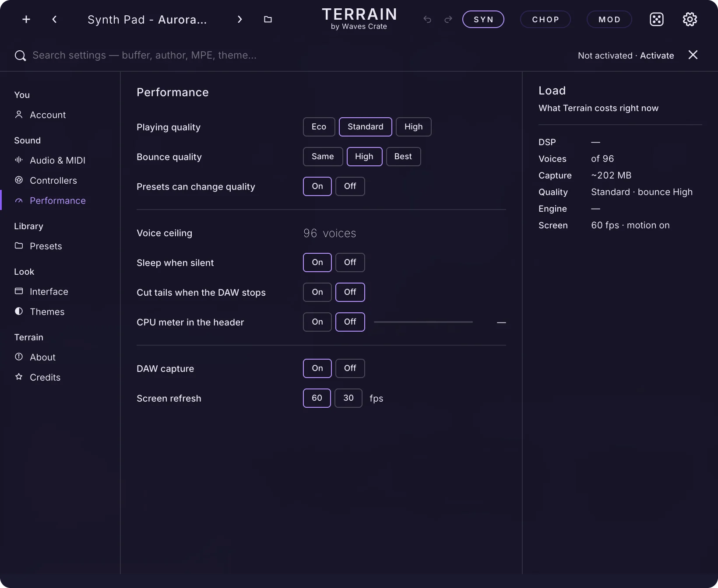Image resolution: width=718 pixels, height=588 pixels.
Task: Open the About page
Action: (60, 357)
